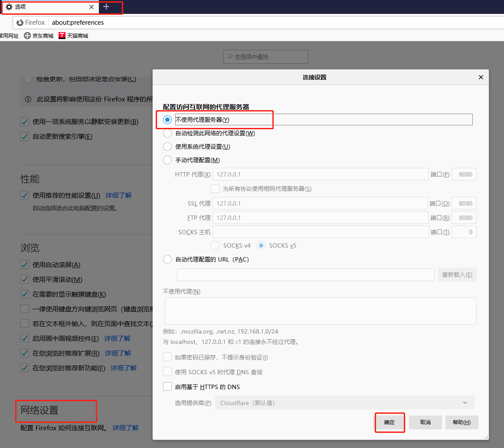Enable 启用基于 HTTPS 的 DNS checkbox

[x=167, y=386]
